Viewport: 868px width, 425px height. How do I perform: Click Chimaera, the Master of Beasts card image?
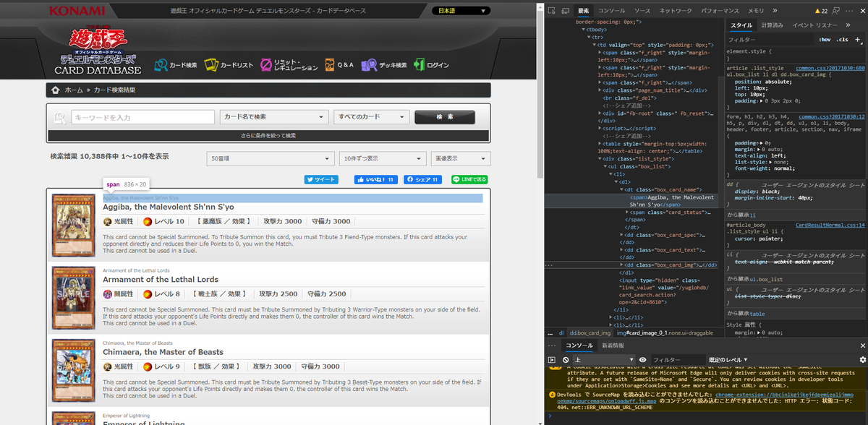[74, 371]
